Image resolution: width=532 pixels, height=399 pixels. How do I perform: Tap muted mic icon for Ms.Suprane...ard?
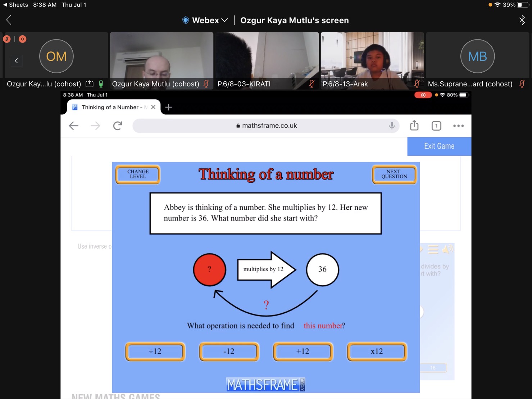pyautogui.click(x=522, y=84)
